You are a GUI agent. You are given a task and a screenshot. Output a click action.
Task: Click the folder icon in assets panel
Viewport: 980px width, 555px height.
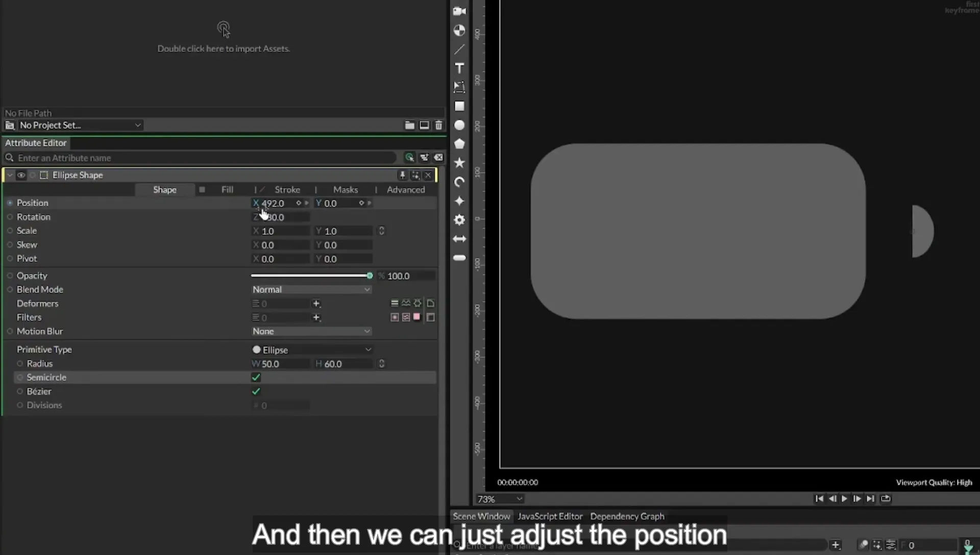tap(409, 125)
